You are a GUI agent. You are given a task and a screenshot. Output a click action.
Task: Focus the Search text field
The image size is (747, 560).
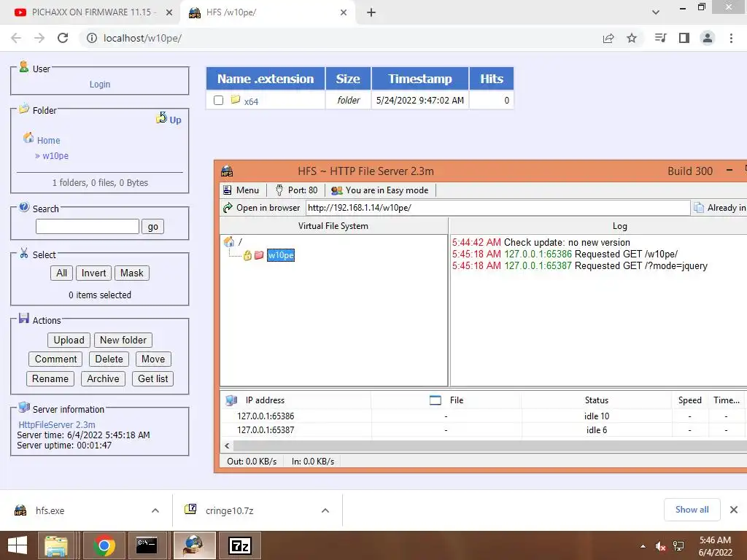[88, 226]
